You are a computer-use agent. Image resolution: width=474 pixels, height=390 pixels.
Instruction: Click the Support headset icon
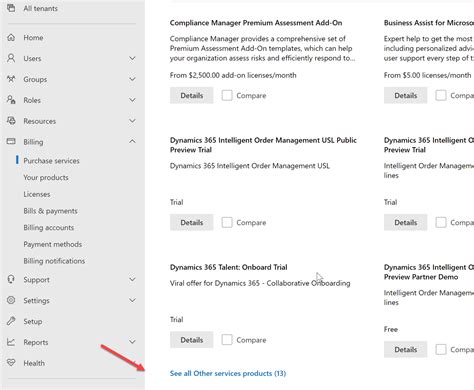(11, 279)
